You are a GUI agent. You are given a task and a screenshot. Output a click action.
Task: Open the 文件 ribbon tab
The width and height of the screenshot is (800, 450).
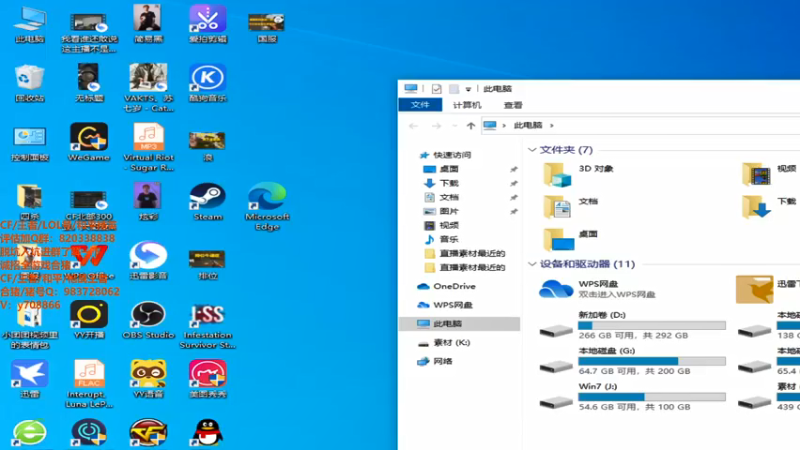(x=420, y=105)
